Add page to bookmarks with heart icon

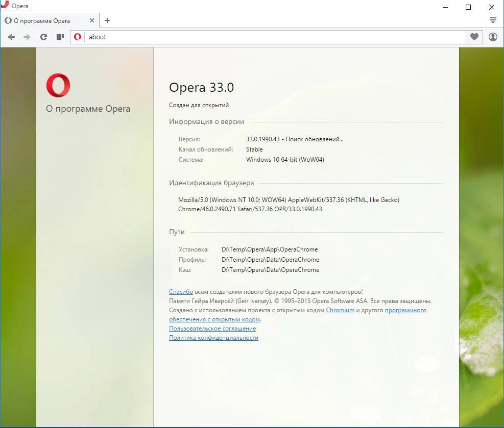tap(474, 37)
